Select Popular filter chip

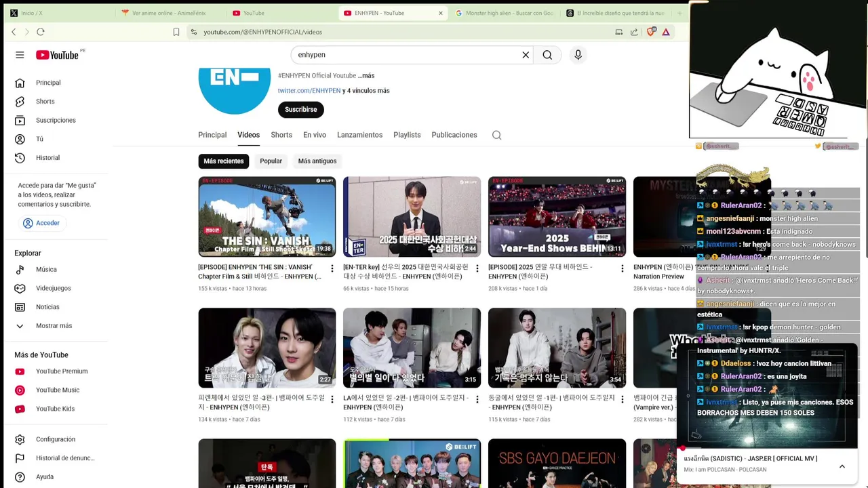pos(271,161)
